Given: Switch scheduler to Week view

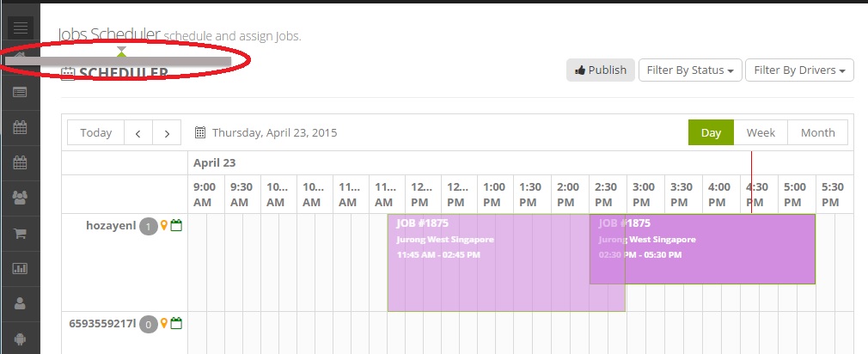Looking at the screenshot, I should click(761, 132).
